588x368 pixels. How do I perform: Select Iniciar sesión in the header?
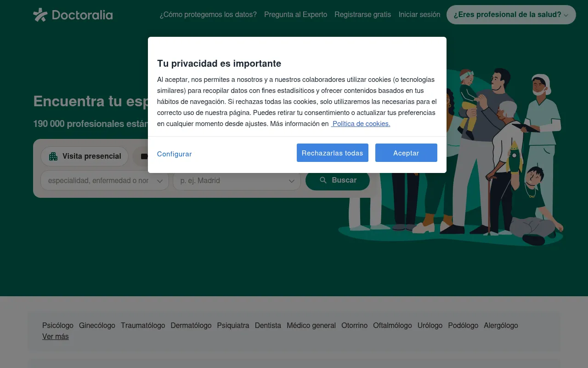[x=419, y=15]
